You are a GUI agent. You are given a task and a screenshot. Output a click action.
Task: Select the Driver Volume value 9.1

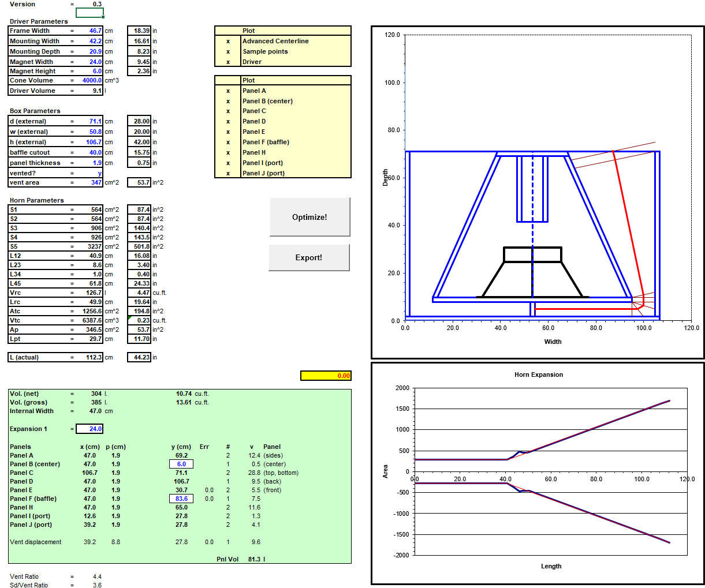coord(90,91)
